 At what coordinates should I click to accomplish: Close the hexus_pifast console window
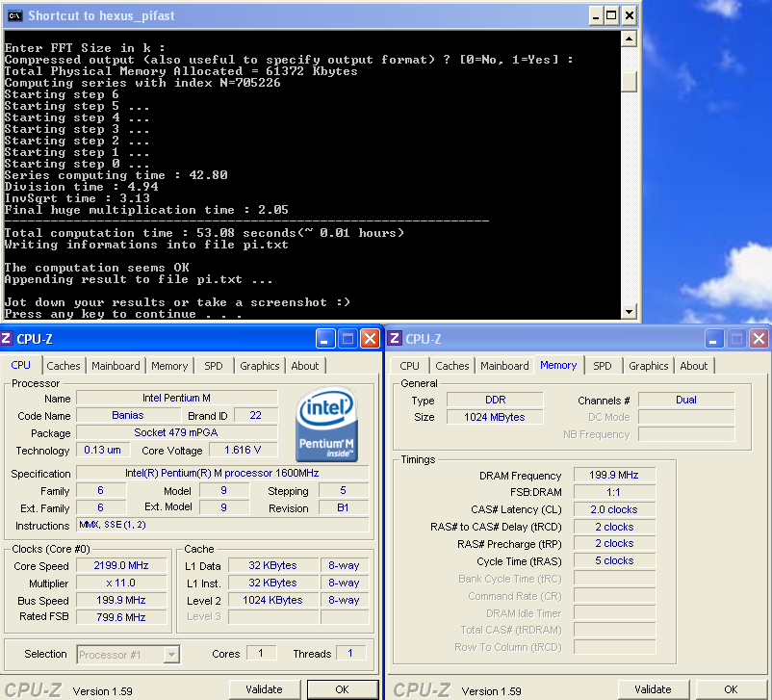pyautogui.click(x=629, y=15)
